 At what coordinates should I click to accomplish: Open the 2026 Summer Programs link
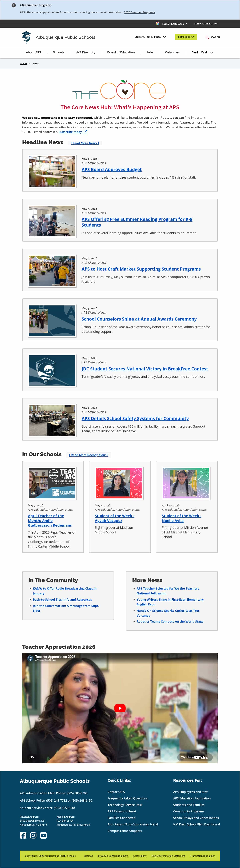point(139,12)
